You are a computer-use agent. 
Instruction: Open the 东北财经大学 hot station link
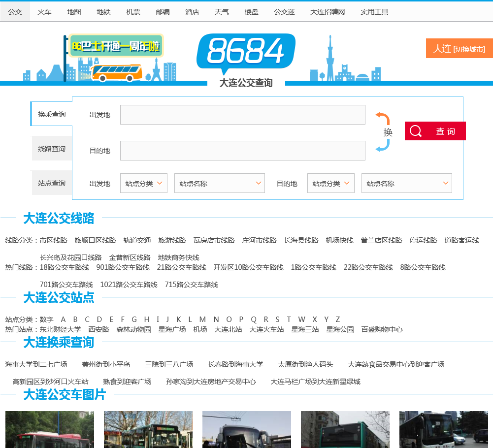[x=61, y=329]
